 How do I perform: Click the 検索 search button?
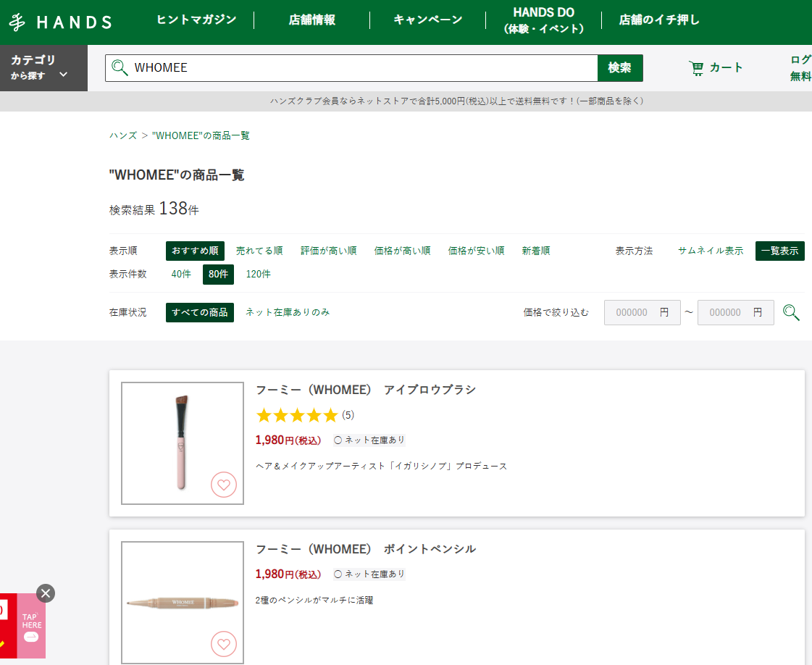tap(620, 68)
